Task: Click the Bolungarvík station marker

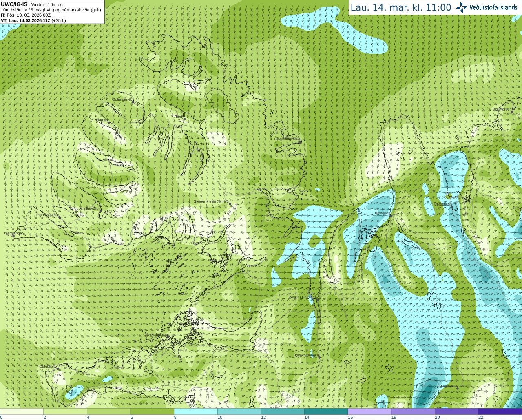Action: 133,102
